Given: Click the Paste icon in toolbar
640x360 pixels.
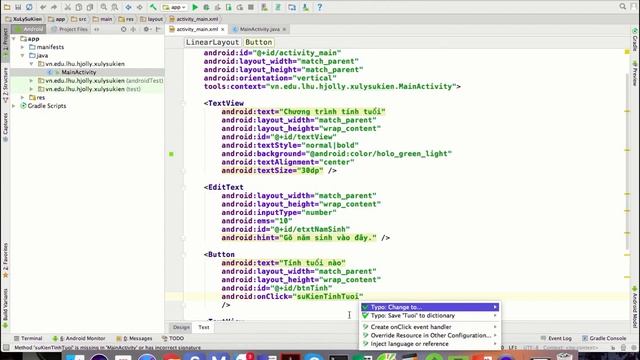Looking at the screenshot, I should pyautogui.click(x=90, y=7).
